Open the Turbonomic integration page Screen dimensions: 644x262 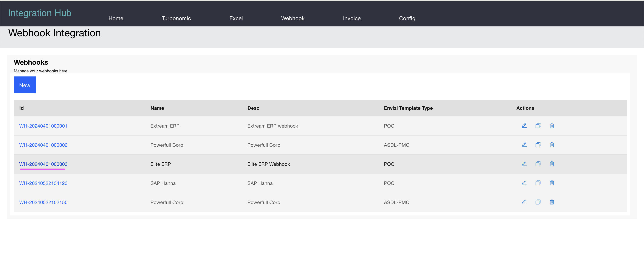click(176, 18)
